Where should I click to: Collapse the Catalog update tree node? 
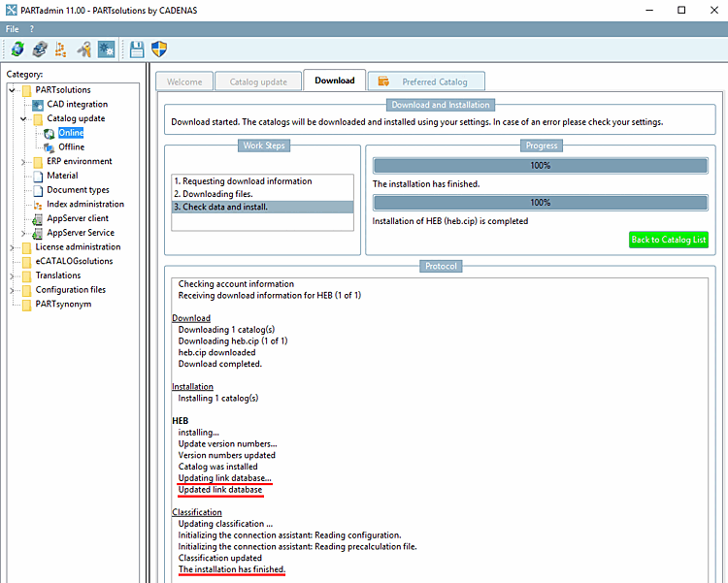[23, 118]
